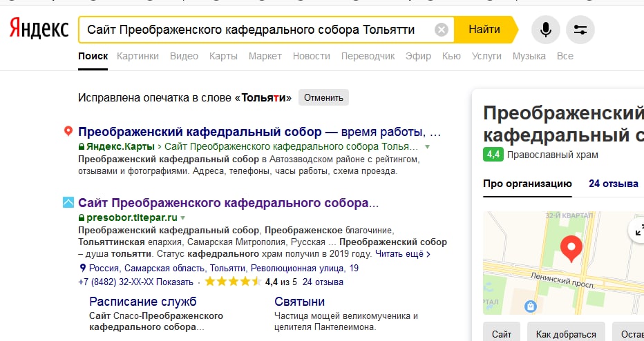This screenshot has width=644, height=341.
Task: Open 24 отзыва link under second result
Action: 323,282
